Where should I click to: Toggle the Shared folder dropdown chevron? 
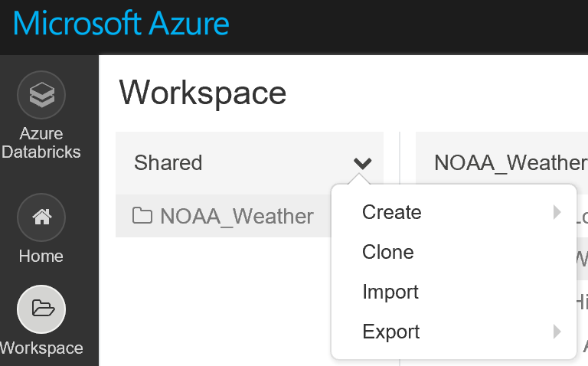tap(362, 163)
